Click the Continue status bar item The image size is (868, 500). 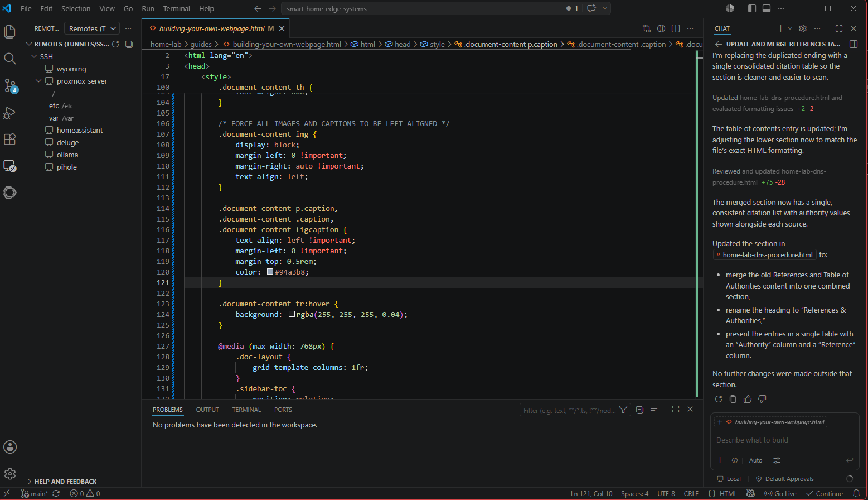[825, 493]
